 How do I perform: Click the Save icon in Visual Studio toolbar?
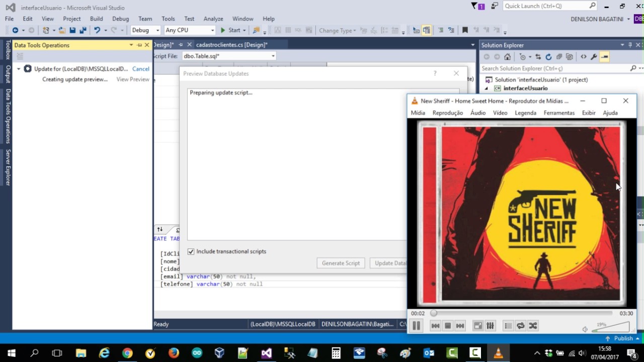tap(72, 30)
